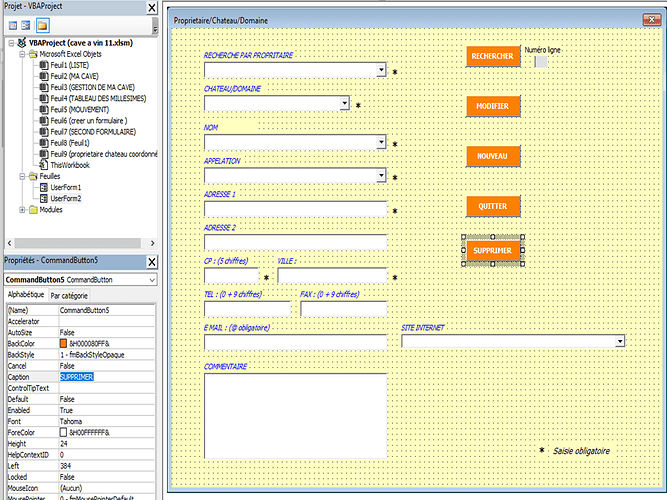Close the Propriétés panel
The image size is (667, 500).
click(152, 262)
